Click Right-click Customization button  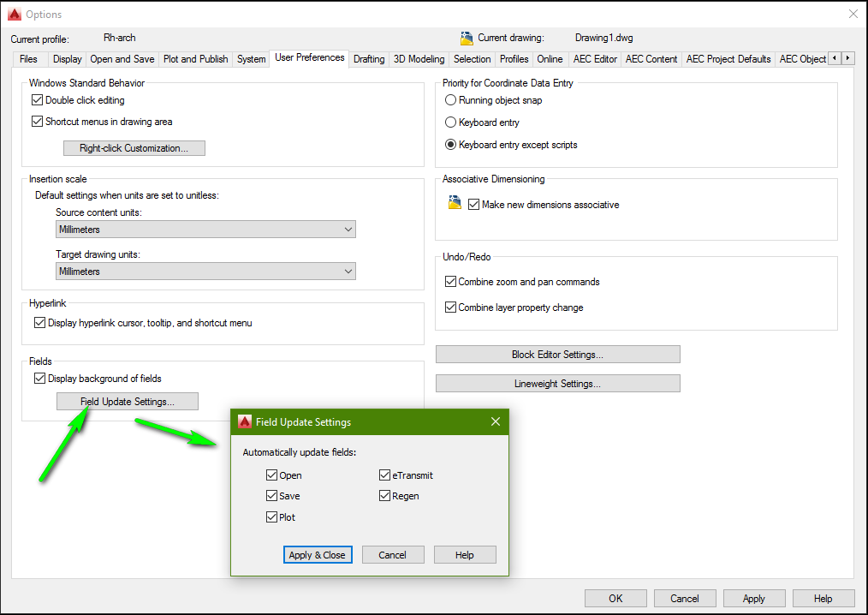134,148
